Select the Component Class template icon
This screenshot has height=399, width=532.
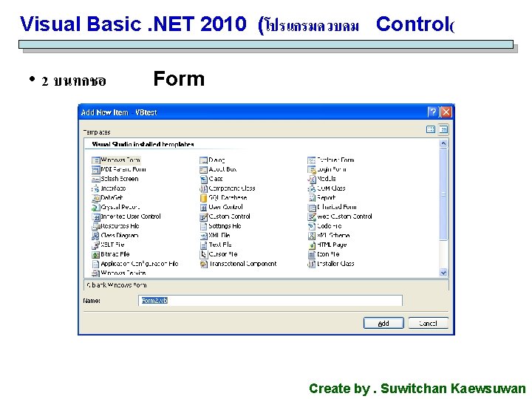tap(204, 188)
